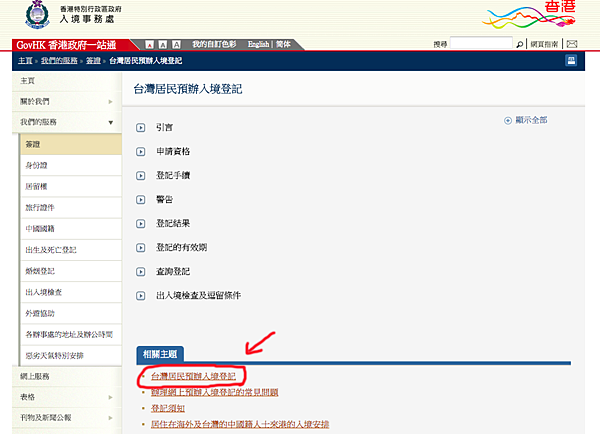
Task: Select 出入境檢查 in the sidebar
Action: [x=71, y=292]
